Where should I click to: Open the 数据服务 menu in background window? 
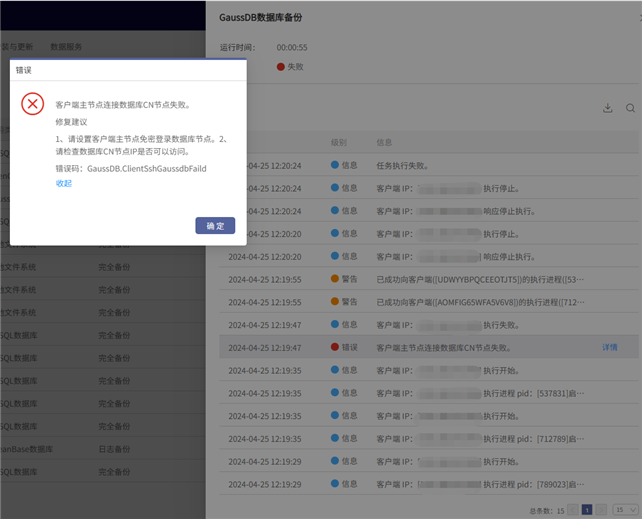(x=66, y=47)
